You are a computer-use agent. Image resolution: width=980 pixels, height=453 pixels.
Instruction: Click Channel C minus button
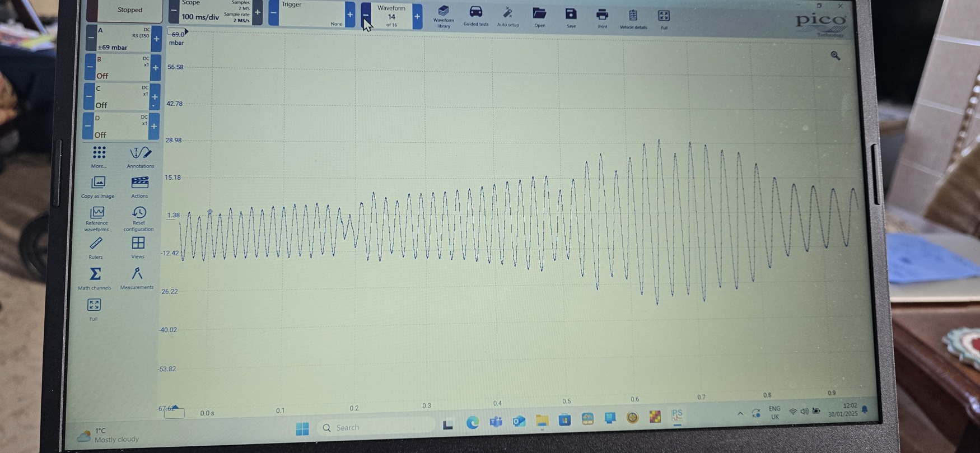coord(88,97)
